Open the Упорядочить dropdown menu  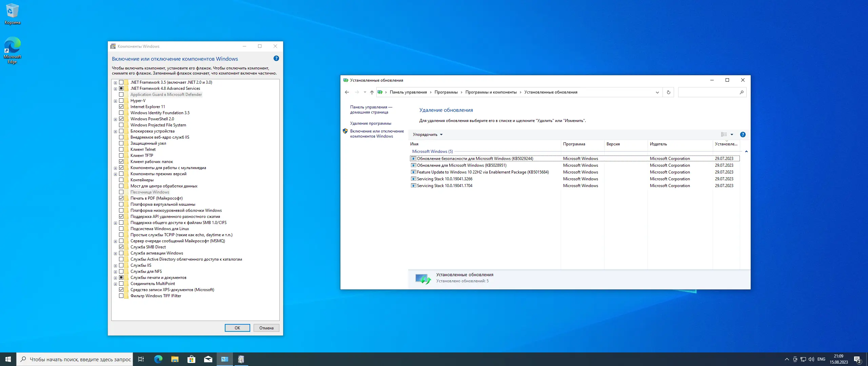pyautogui.click(x=427, y=135)
